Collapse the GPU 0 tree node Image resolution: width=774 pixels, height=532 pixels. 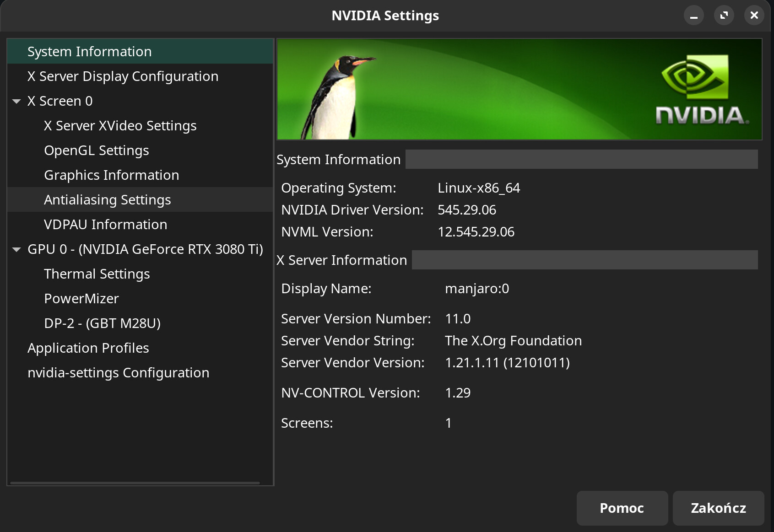tap(17, 249)
